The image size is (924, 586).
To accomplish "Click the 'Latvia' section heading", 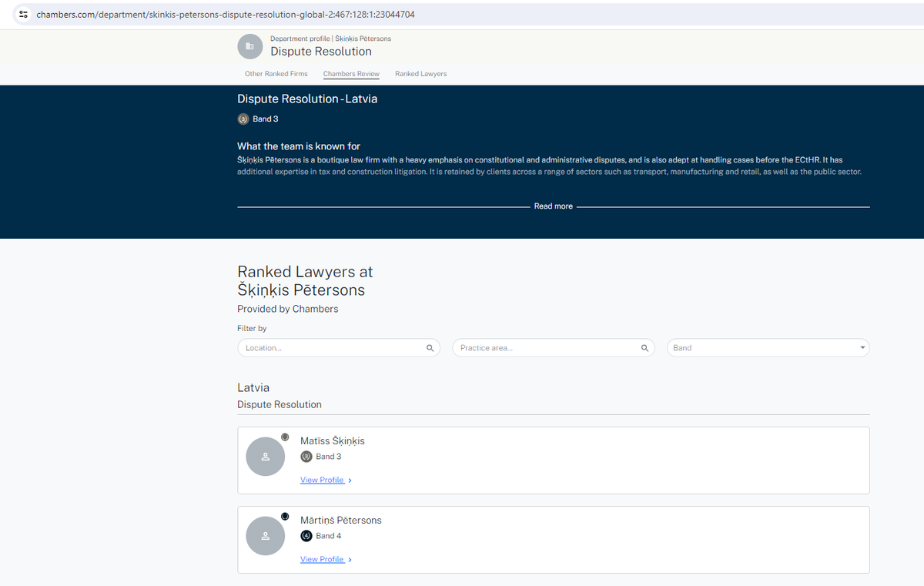I will tap(253, 388).
